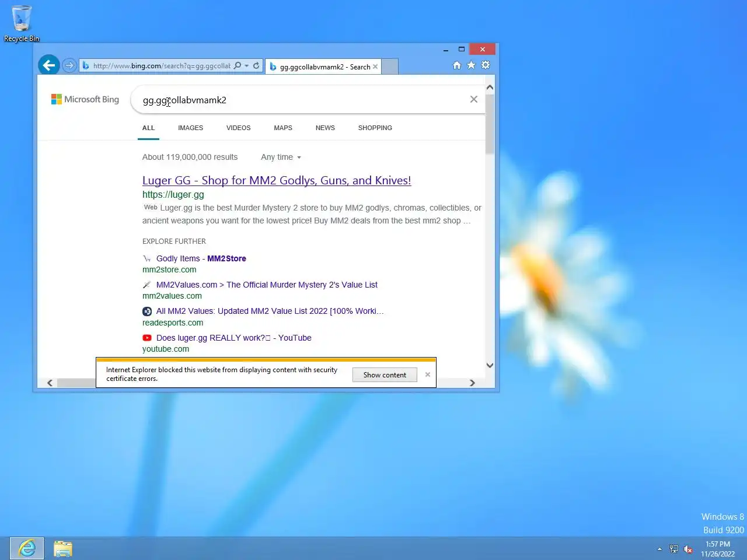Open File Explorer from the taskbar

pyautogui.click(x=62, y=548)
